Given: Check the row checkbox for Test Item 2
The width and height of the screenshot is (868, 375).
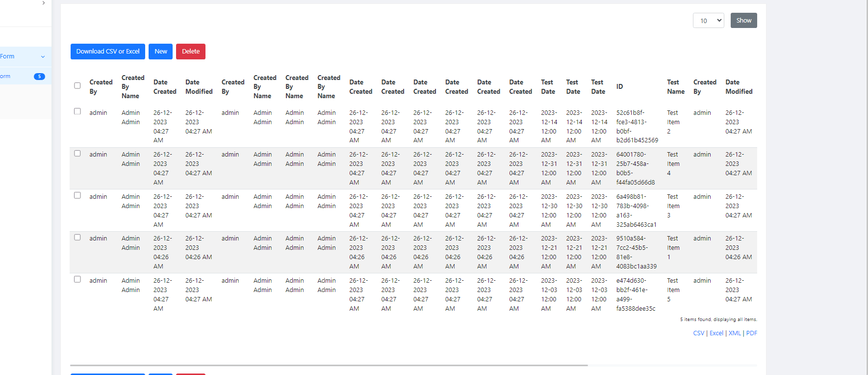Looking at the screenshot, I should [x=77, y=111].
